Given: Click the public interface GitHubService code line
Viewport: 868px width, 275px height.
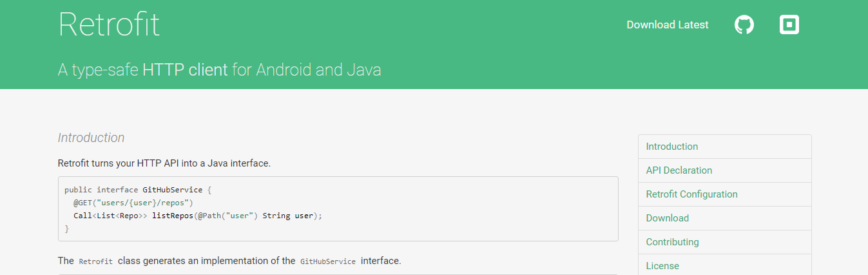Looking at the screenshot, I should 138,190.
